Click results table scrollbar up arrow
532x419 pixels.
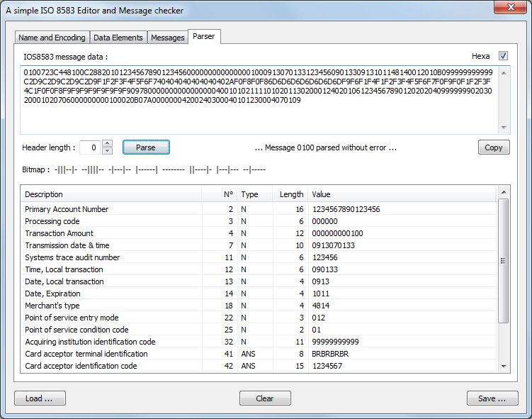[504, 192]
